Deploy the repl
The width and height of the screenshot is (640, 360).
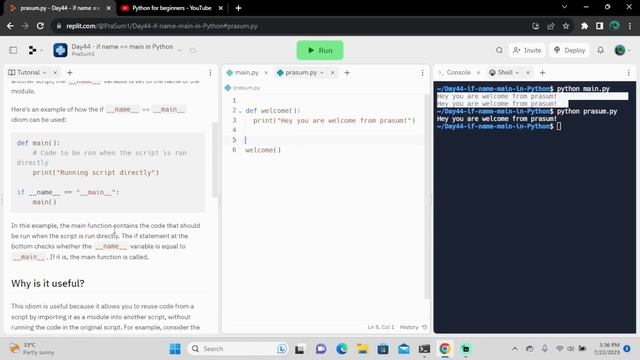tap(569, 50)
